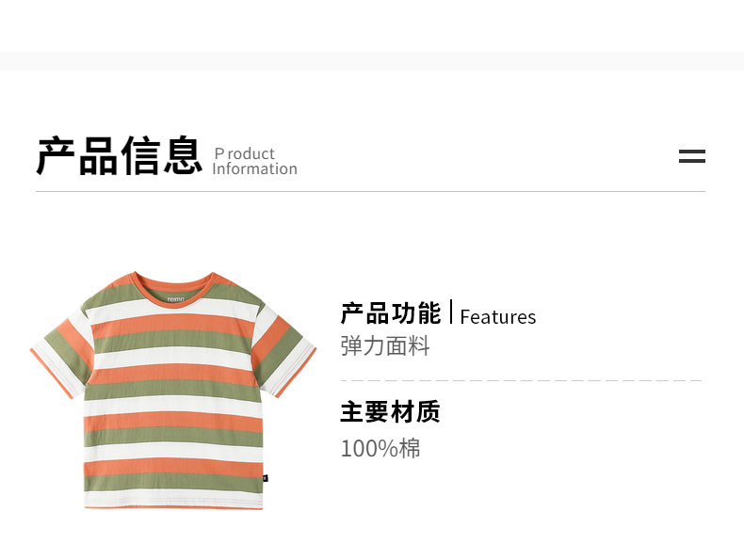Click the solid horizontal line under the header
The image size is (744, 560).
click(370, 191)
